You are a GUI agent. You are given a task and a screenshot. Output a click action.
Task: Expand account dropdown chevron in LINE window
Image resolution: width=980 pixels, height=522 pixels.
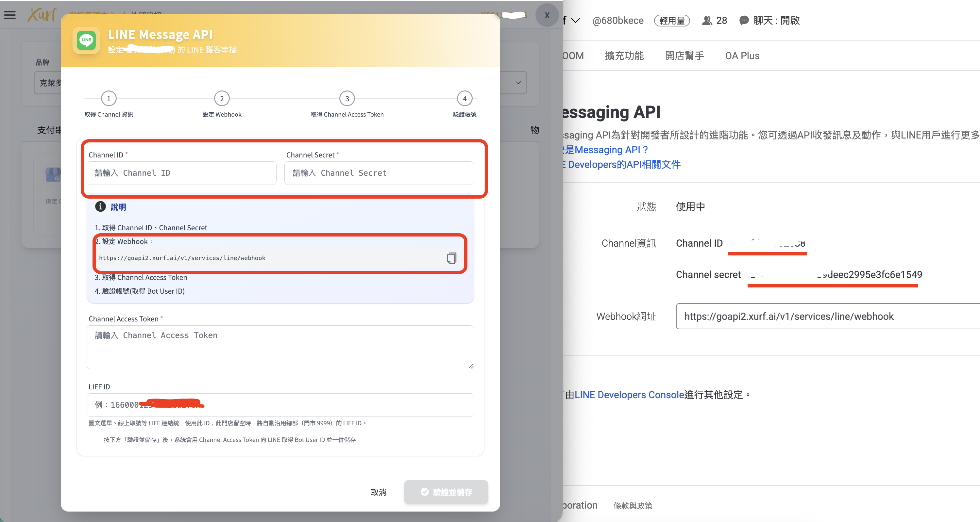point(575,21)
